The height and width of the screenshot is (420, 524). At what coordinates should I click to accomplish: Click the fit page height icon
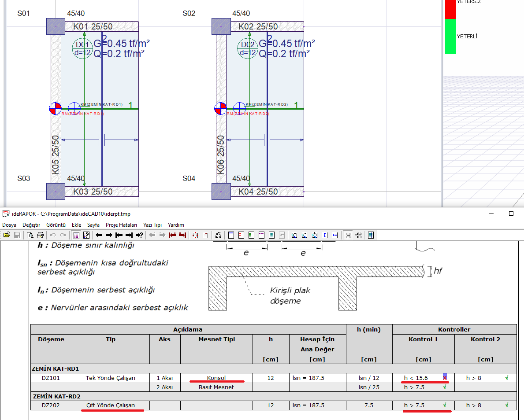click(x=325, y=235)
